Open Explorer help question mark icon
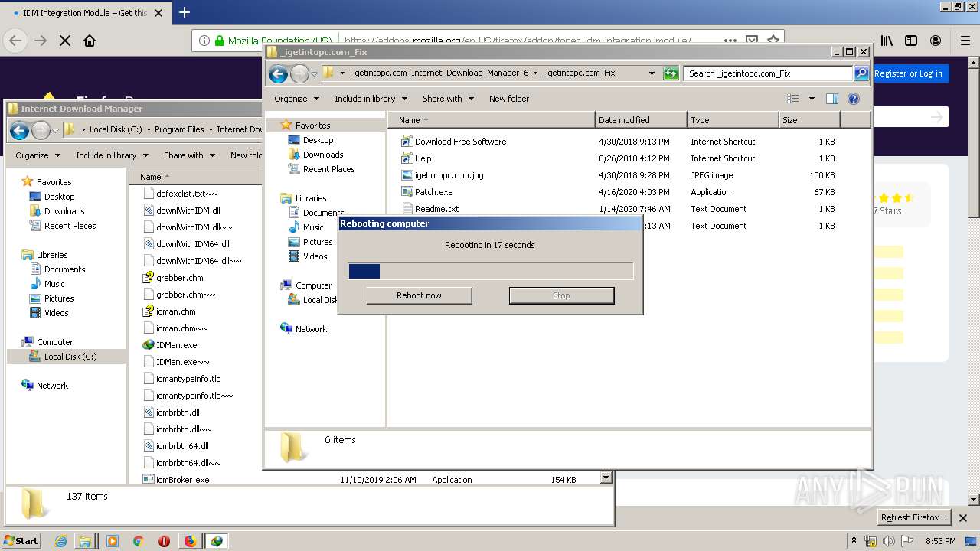Image resolution: width=980 pixels, height=551 pixels. tap(854, 99)
